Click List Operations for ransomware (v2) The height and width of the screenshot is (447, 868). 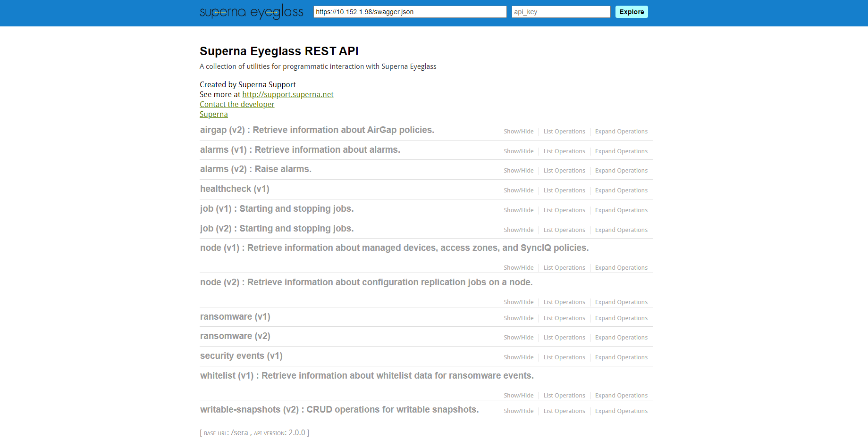pos(565,338)
